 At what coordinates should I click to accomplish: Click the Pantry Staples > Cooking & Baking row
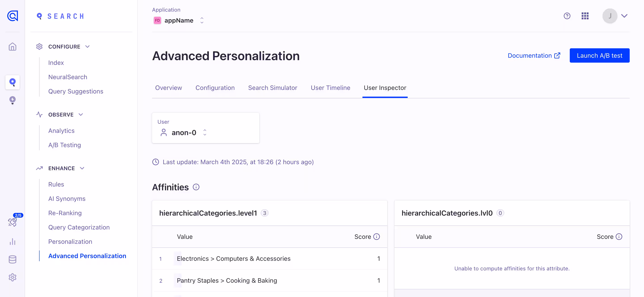[269, 280]
